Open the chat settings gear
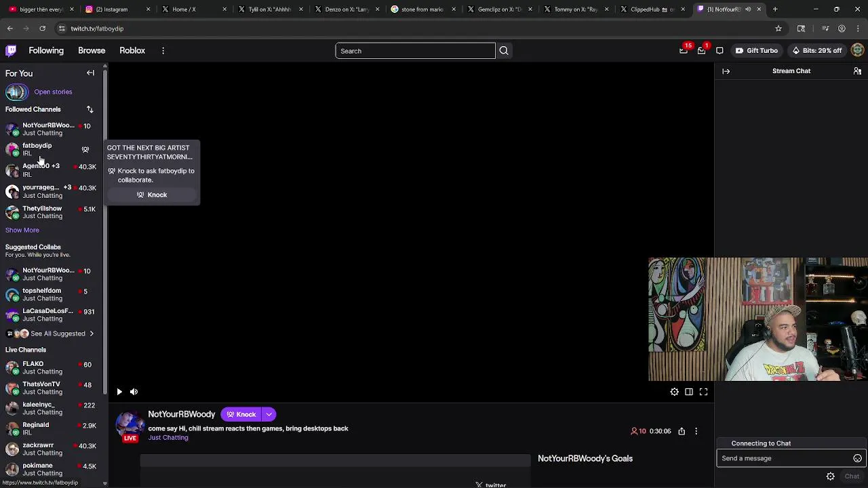868x488 pixels. (830, 476)
